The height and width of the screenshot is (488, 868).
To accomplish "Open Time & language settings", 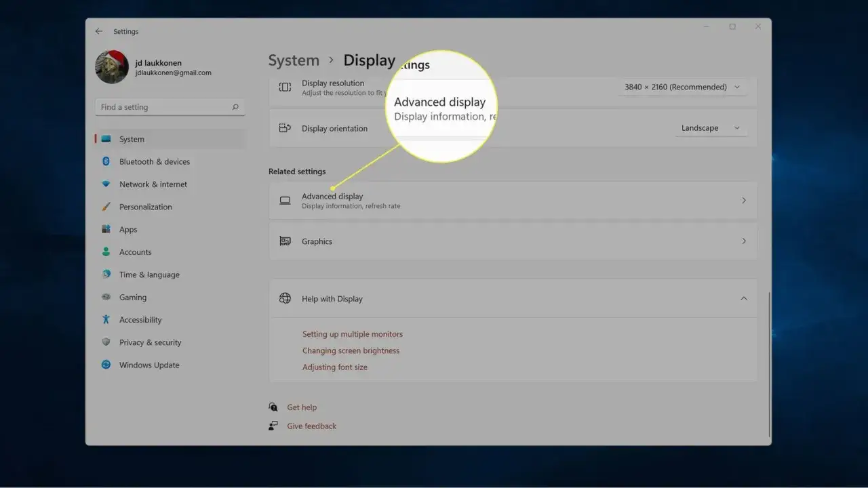I will coord(170,274).
